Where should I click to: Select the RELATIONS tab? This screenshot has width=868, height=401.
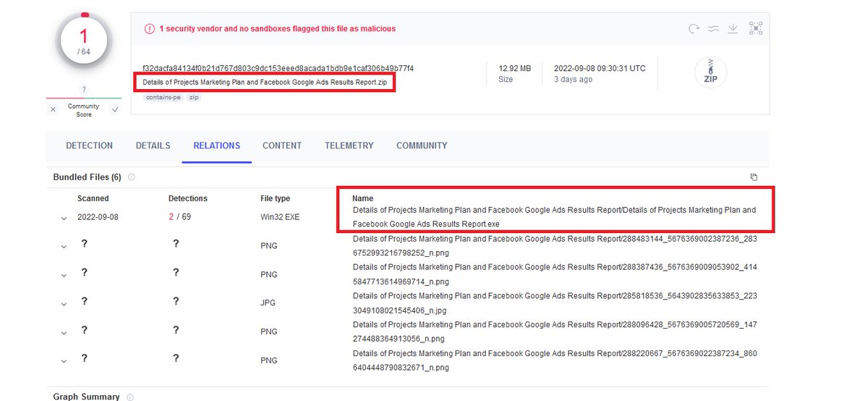[216, 145]
